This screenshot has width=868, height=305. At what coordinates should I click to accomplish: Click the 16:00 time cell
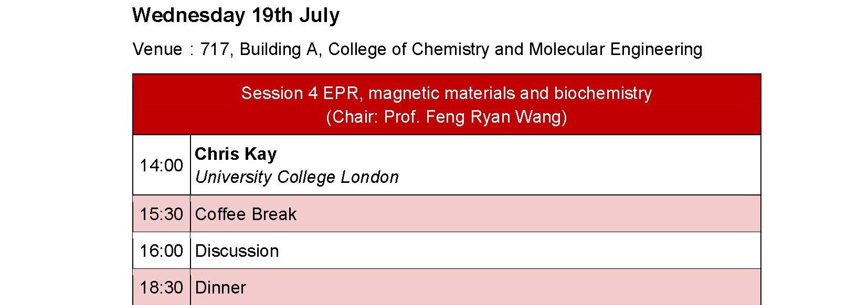point(161,250)
